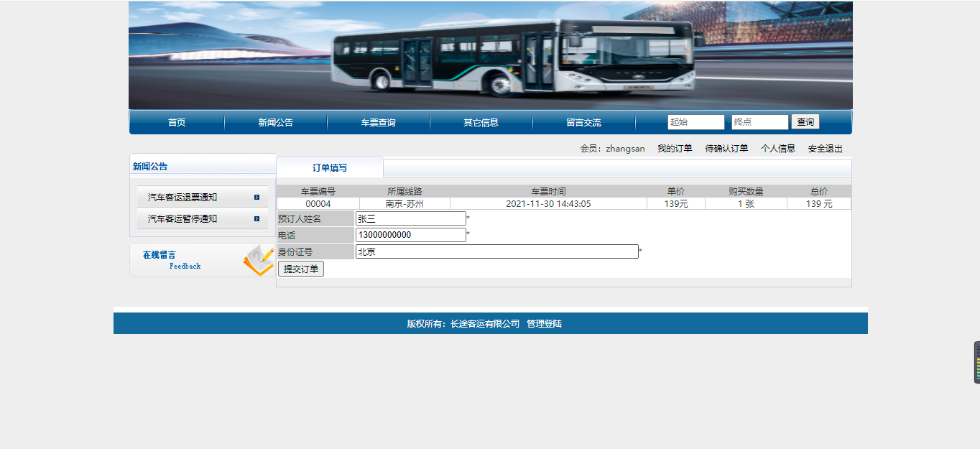The image size is (980, 449).
Task: Click the 预订人姓名 input field
Action: (x=411, y=218)
